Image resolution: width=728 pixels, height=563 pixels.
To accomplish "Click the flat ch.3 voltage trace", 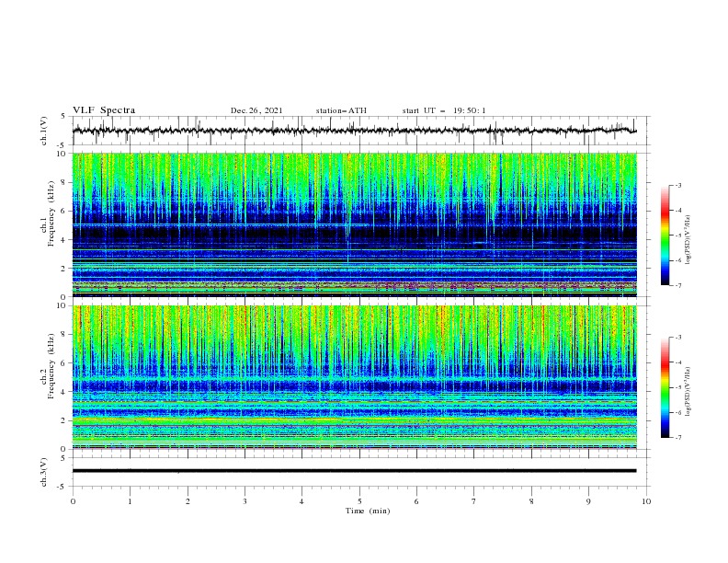I will click(354, 471).
